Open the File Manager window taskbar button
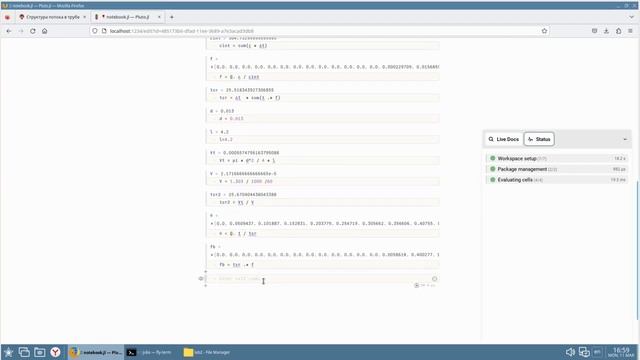 (207, 352)
